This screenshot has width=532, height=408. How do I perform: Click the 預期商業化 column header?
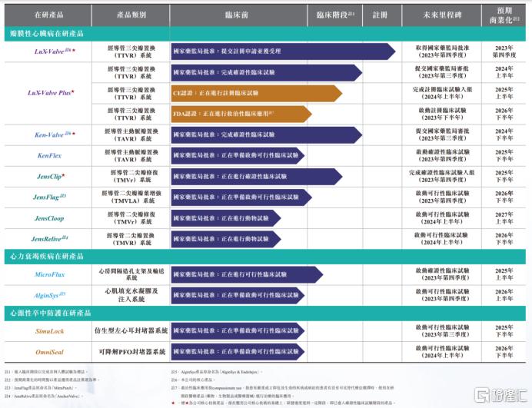(x=504, y=15)
